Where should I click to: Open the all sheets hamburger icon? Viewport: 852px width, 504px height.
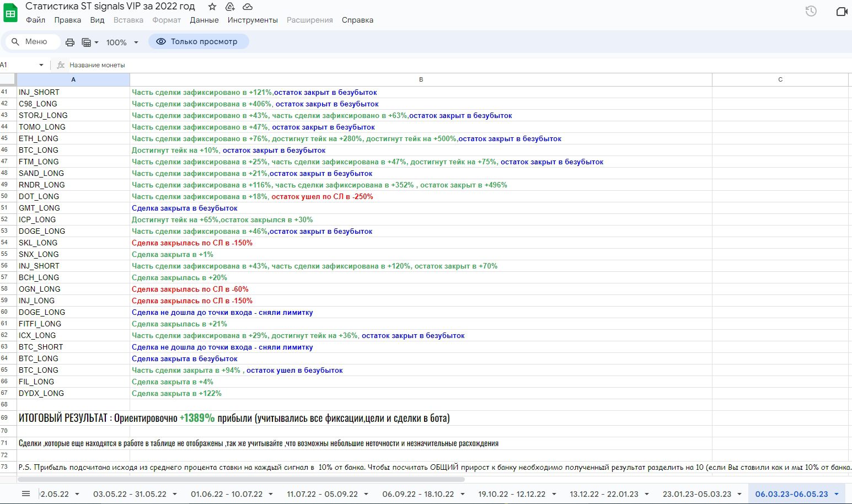pos(26,494)
